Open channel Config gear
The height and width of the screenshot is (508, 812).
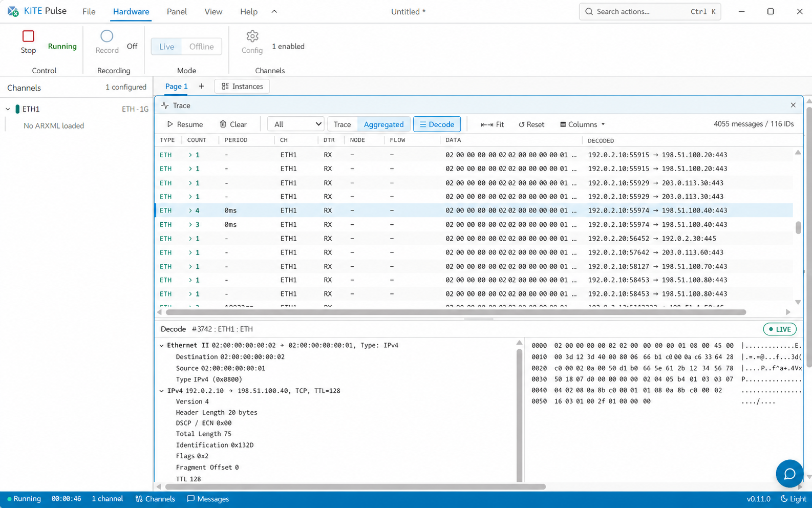[252, 42]
